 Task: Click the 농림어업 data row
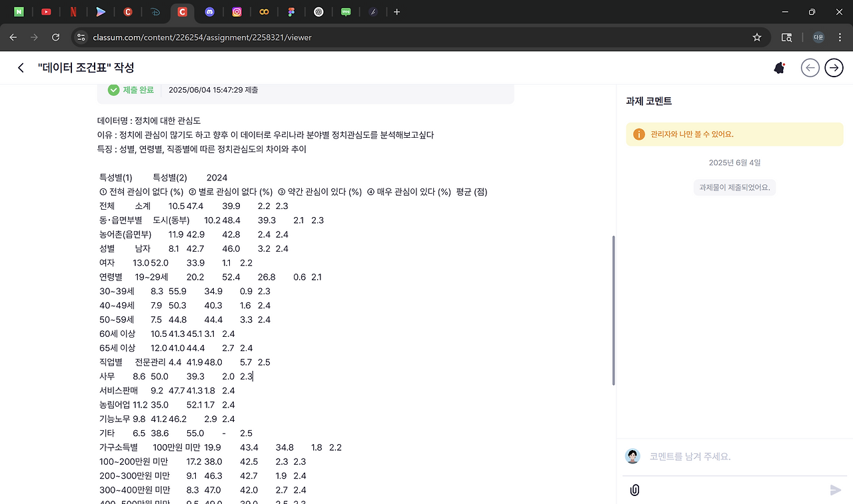(x=167, y=405)
